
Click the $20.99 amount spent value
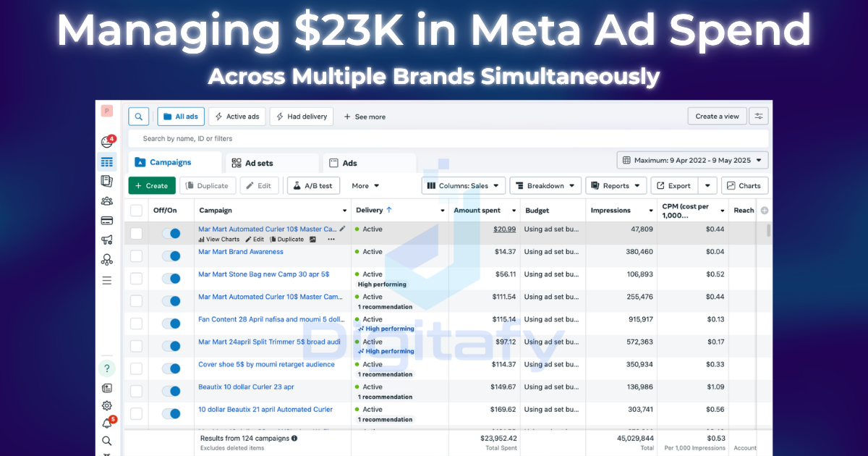tap(505, 229)
